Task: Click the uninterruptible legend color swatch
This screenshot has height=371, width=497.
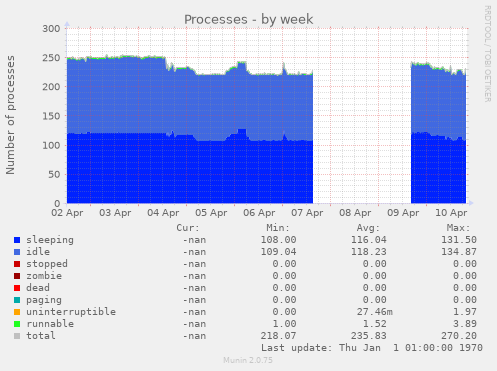Action: point(17,312)
